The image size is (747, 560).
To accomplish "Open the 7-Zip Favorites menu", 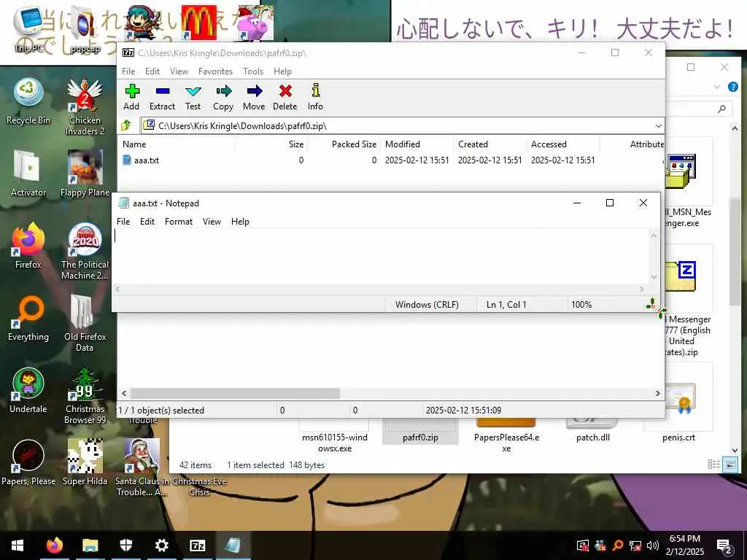I will click(x=215, y=71).
